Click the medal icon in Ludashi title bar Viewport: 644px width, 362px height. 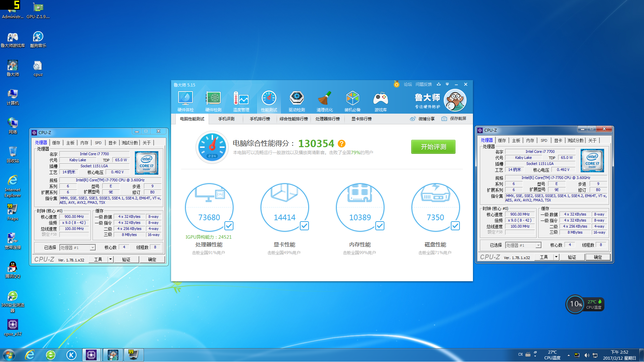pos(396,84)
